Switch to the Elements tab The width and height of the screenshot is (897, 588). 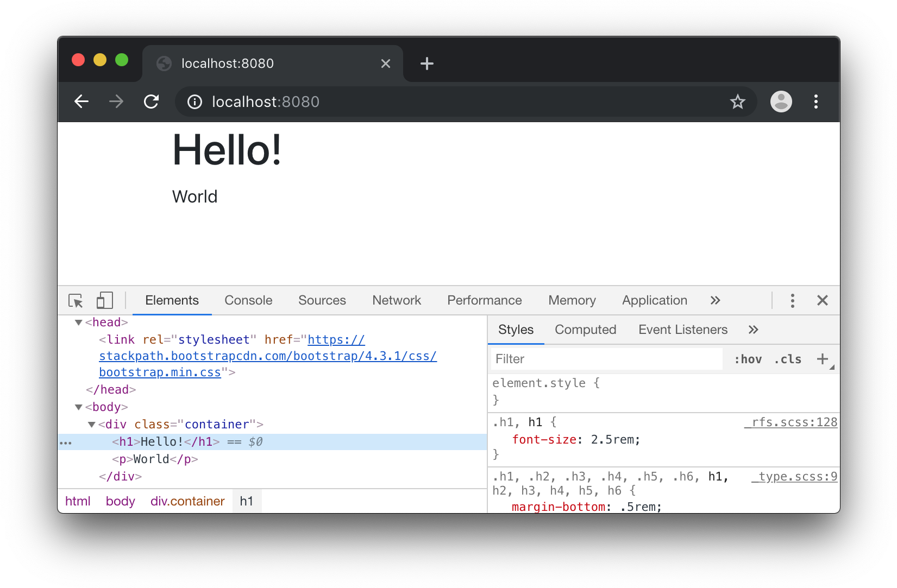coord(172,300)
